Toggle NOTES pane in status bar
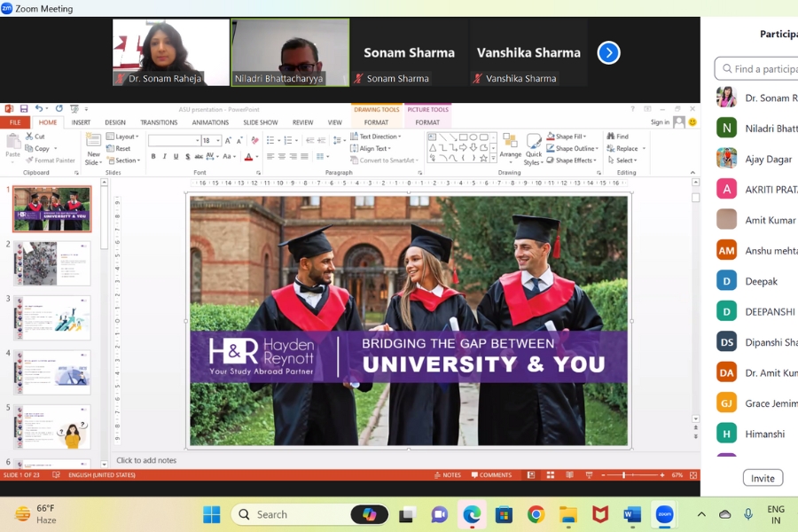Image resolution: width=798 pixels, height=532 pixels. click(448, 475)
